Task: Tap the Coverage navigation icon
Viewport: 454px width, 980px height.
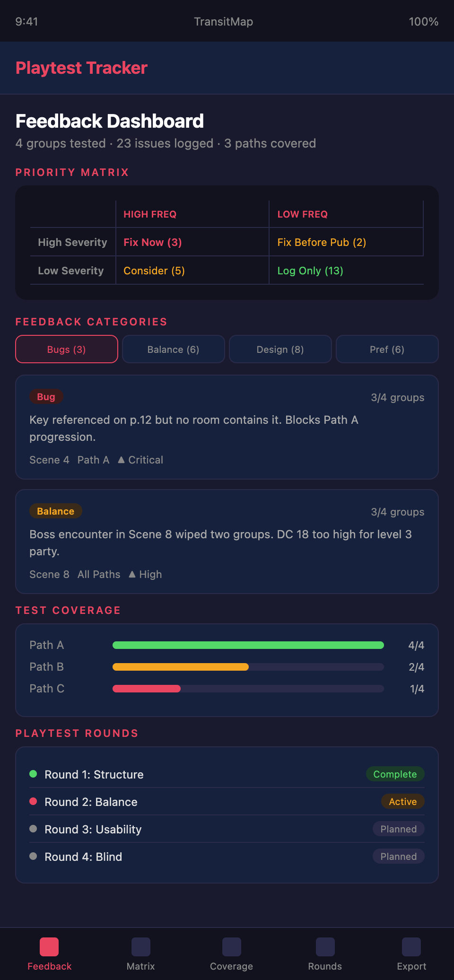Action: click(232, 947)
